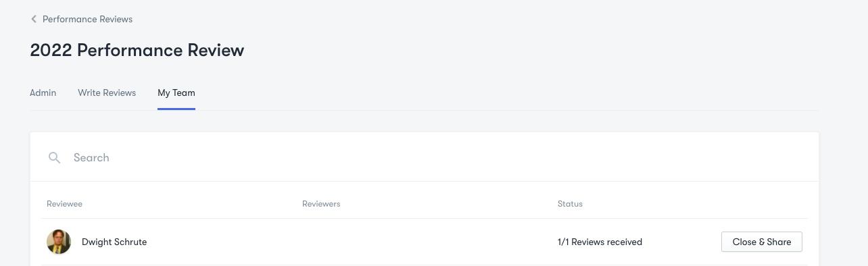Open Dwight Schrute's avatar photo

point(59,242)
